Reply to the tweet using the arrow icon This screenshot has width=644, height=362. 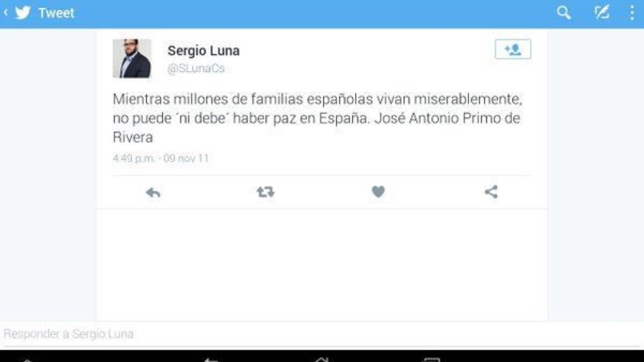(x=154, y=192)
